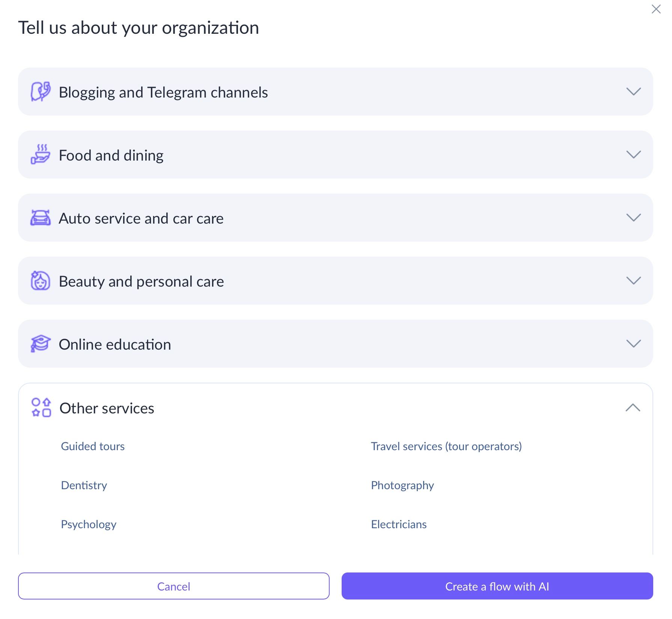The width and height of the screenshot is (672, 619).
Task: Click the Other services shapes icon
Action: [x=41, y=407]
